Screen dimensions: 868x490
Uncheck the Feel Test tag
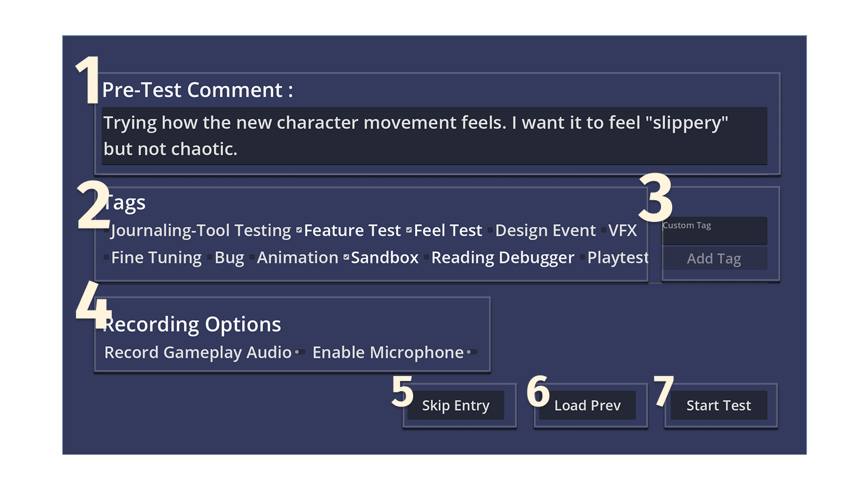[409, 231]
